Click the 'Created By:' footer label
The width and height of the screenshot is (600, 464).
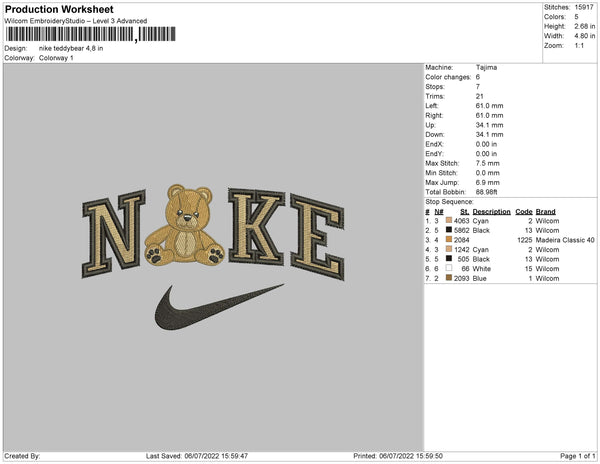pyautogui.click(x=22, y=456)
